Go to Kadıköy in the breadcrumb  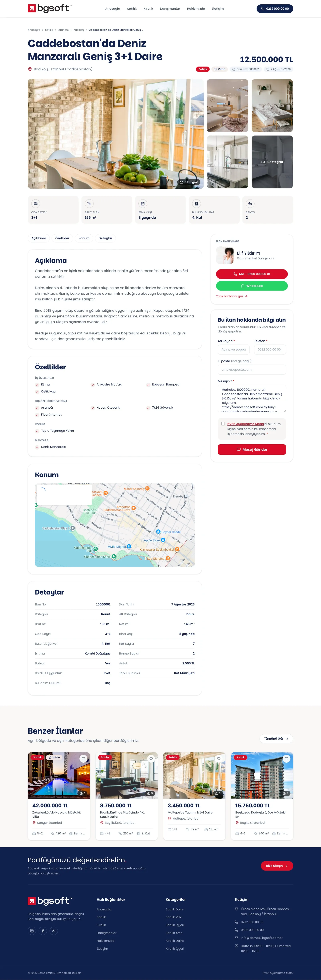(x=79, y=30)
